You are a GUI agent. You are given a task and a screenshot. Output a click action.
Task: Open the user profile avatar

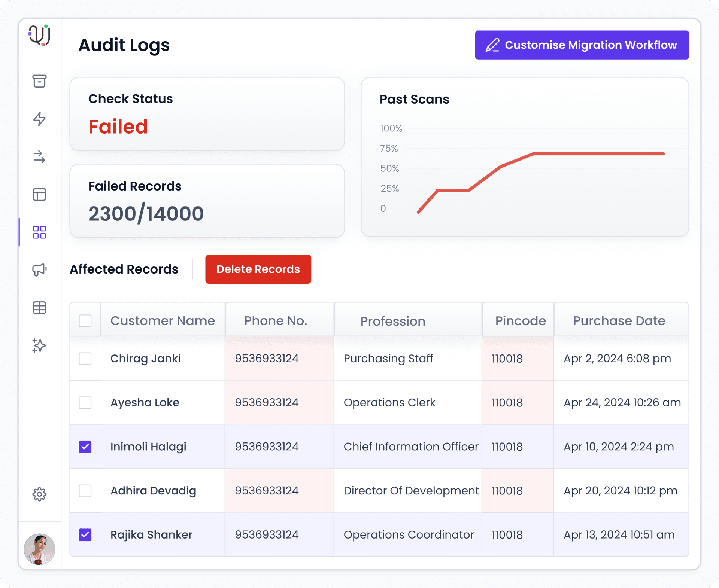click(x=39, y=549)
